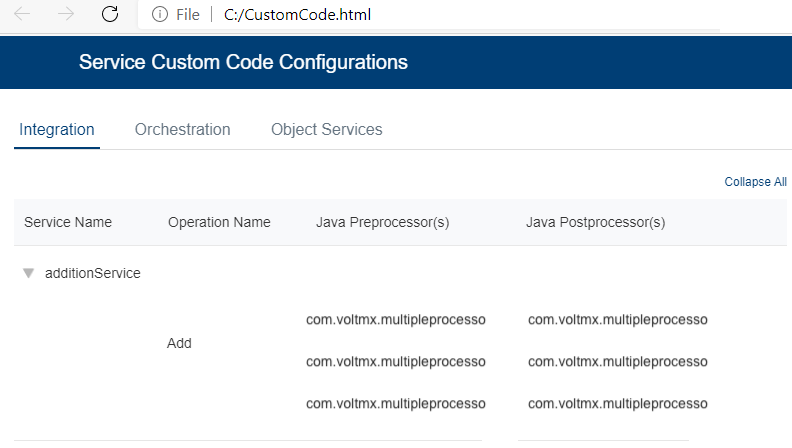The height and width of the screenshot is (448, 792).
Task: Select the first Java postprocessor entry
Action: coord(618,320)
